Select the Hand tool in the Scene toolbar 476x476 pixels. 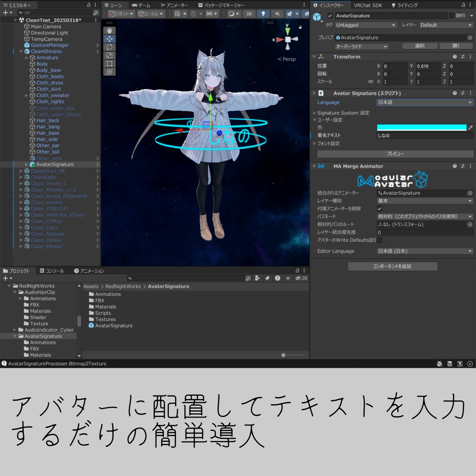tap(110, 30)
